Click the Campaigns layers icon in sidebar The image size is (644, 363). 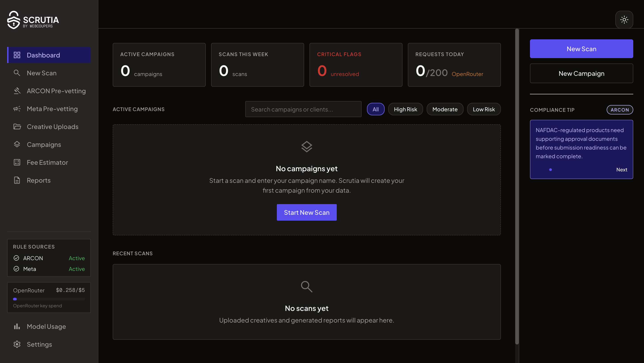17,144
